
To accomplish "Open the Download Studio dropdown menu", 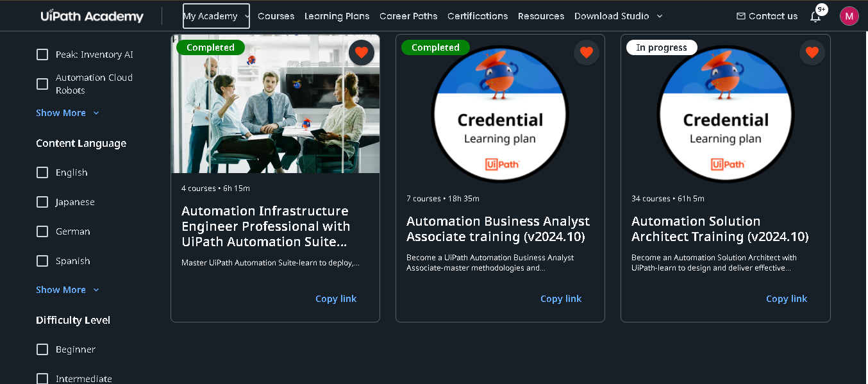I will tap(619, 16).
